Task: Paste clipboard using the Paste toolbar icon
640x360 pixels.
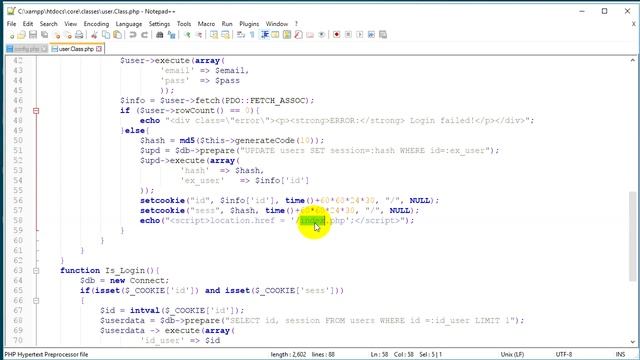Action: pos(117,35)
